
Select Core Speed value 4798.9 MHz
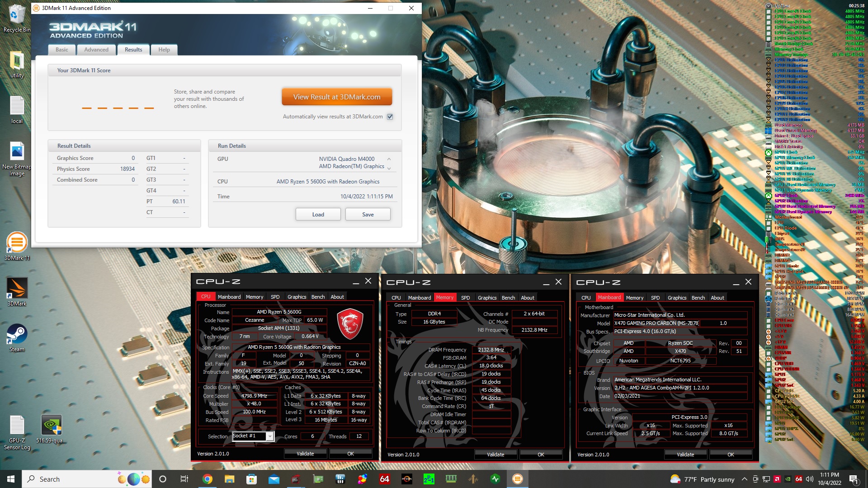(254, 396)
